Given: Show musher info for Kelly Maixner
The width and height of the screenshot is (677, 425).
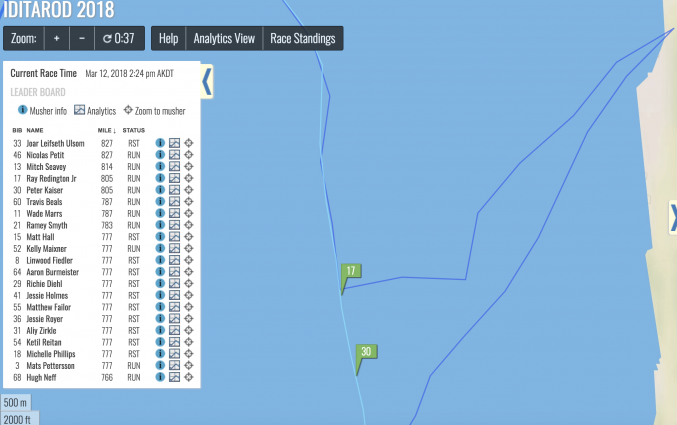Looking at the screenshot, I should click(160, 248).
